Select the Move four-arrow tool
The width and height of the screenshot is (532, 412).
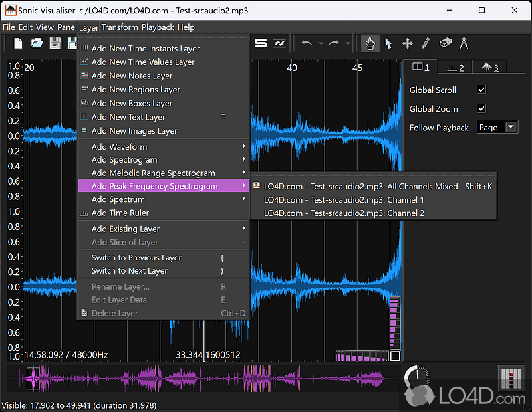(407, 43)
